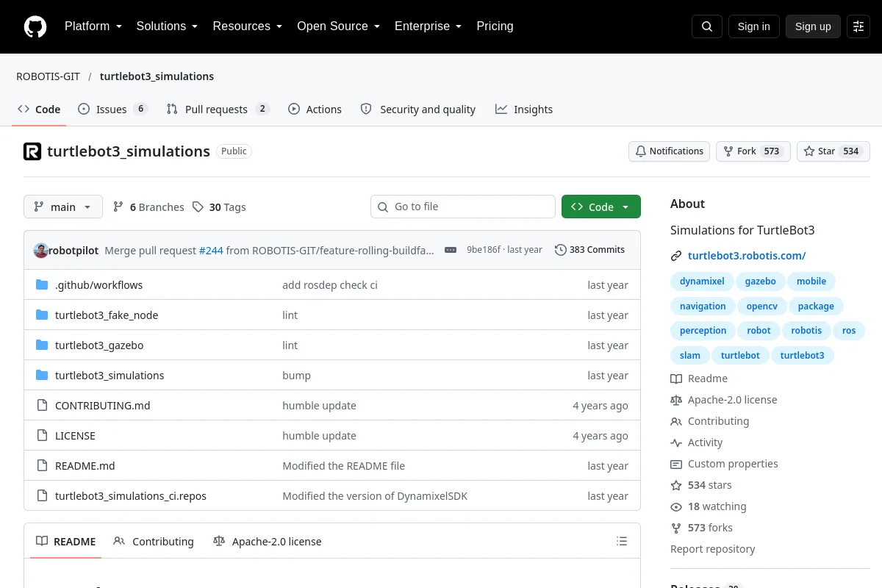Expand the Resources menu
This screenshot has width=882, height=588.
coord(248,26)
